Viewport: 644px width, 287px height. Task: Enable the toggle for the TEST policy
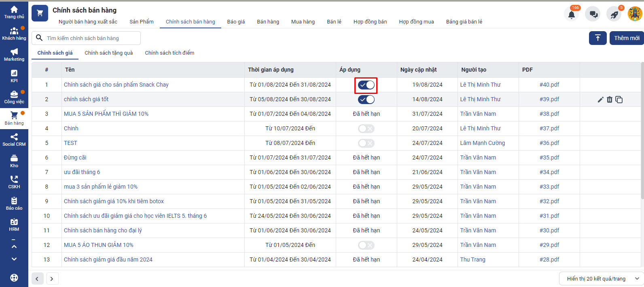[366, 143]
